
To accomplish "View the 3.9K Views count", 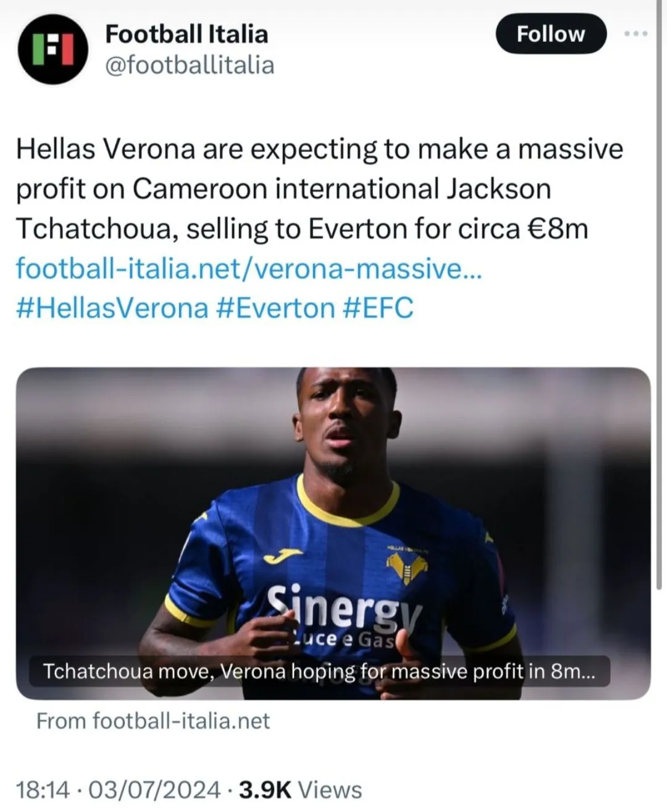I will click(300, 790).
